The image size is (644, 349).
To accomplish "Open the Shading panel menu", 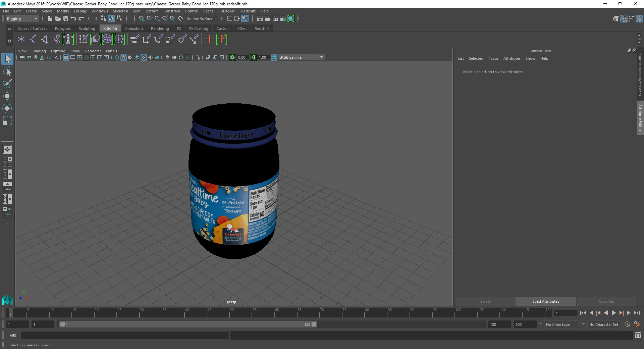I will (x=39, y=51).
